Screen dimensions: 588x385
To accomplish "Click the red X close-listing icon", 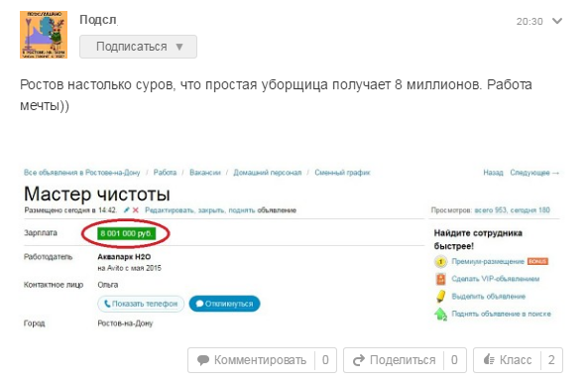I will 136,210.
